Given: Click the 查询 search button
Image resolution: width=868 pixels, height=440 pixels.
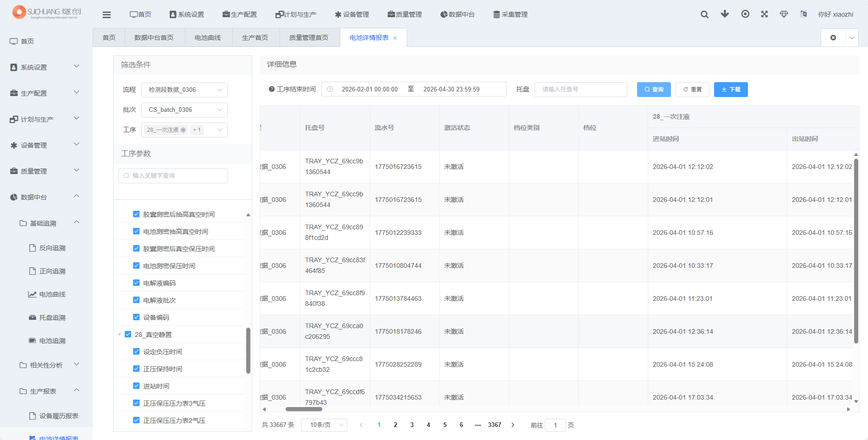Looking at the screenshot, I should coord(654,89).
